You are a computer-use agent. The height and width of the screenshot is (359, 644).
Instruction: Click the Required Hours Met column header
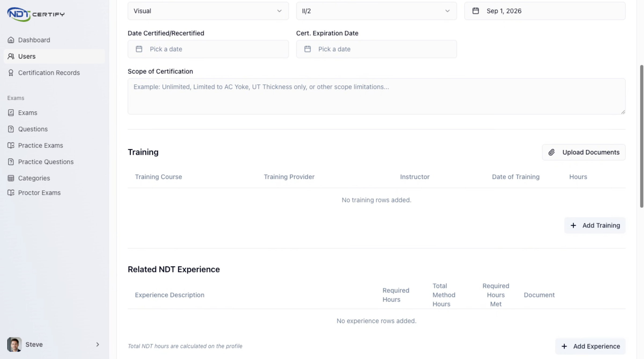click(496, 295)
